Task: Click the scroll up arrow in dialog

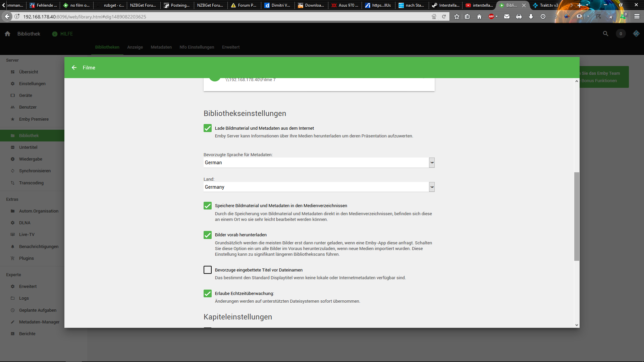Action: point(577,81)
